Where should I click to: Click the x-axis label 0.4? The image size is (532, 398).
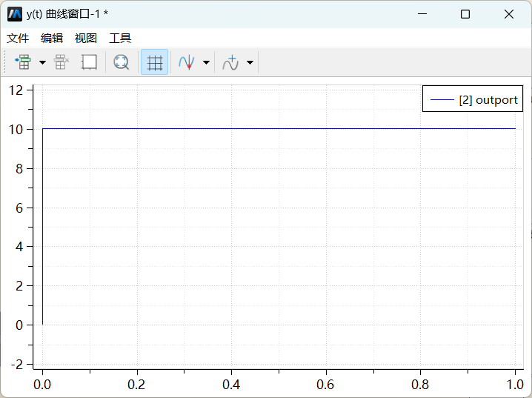pos(231,385)
